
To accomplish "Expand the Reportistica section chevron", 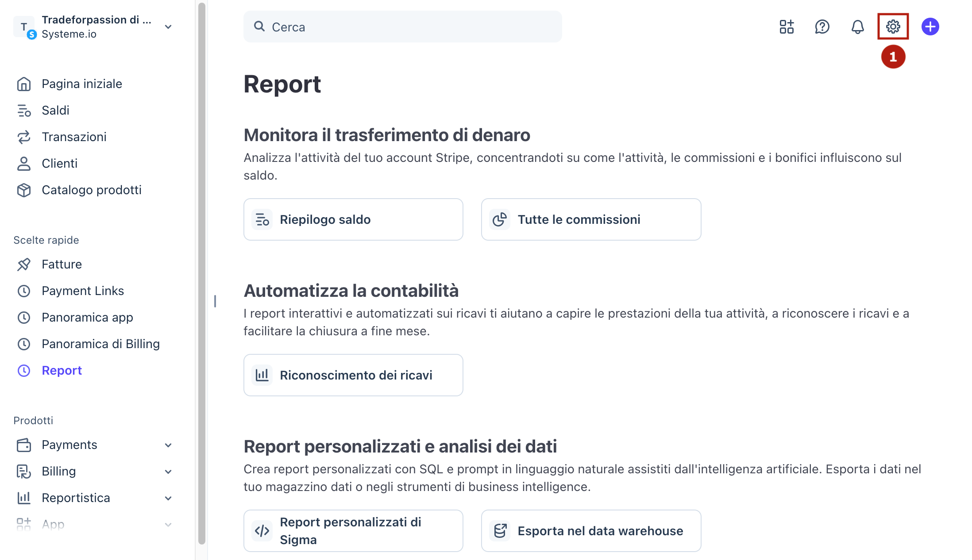I will click(168, 498).
